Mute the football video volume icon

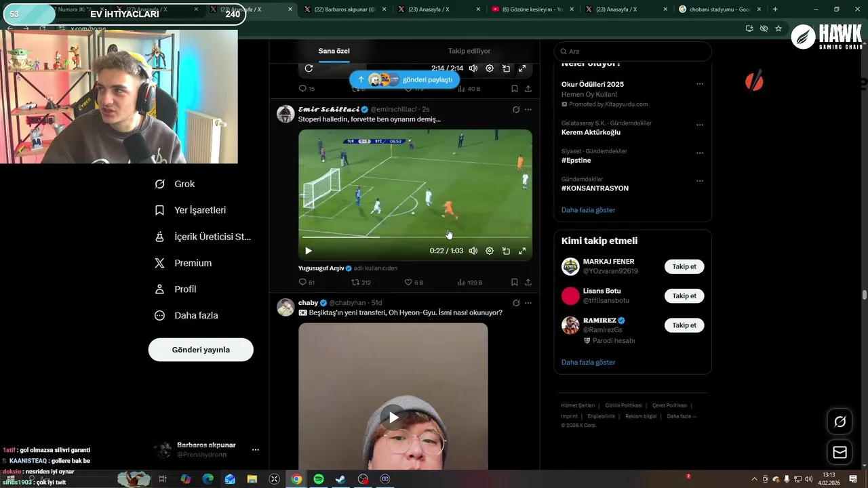pos(473,251)
